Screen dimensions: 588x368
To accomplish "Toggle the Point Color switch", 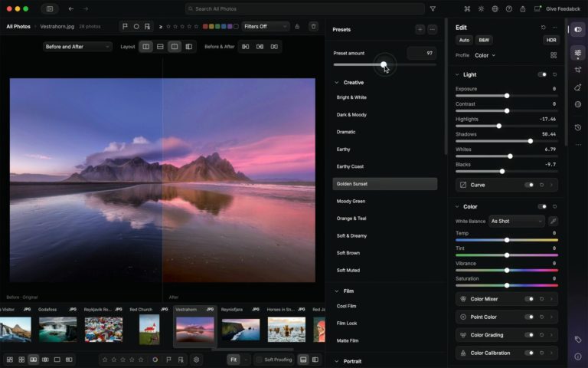I will point(529,317).
